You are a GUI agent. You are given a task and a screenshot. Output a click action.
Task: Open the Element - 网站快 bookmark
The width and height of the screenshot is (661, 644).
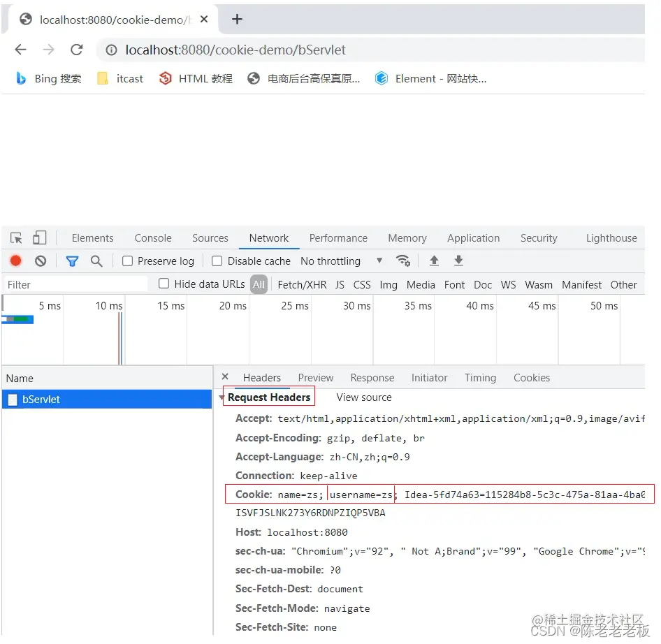pyautogui.click(x=431, y=78)
